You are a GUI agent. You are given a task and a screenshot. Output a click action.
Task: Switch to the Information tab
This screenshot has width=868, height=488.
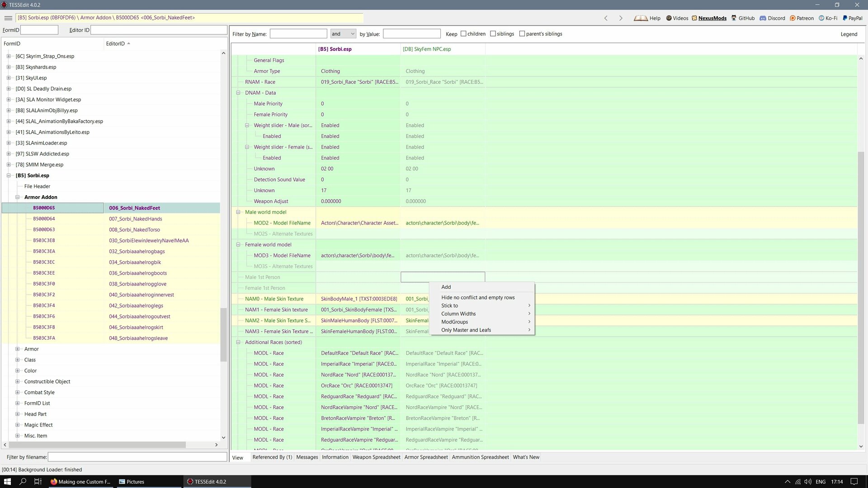click(x=335, y=457)
